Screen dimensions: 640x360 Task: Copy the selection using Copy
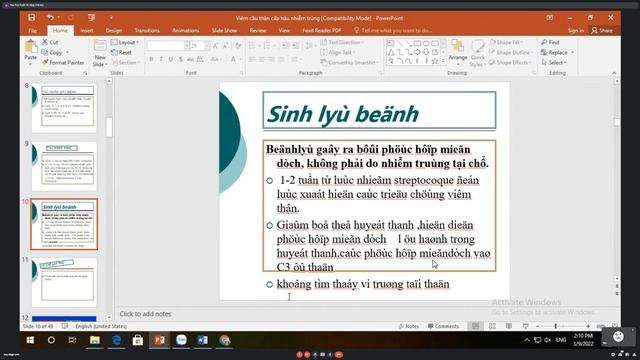52,52
